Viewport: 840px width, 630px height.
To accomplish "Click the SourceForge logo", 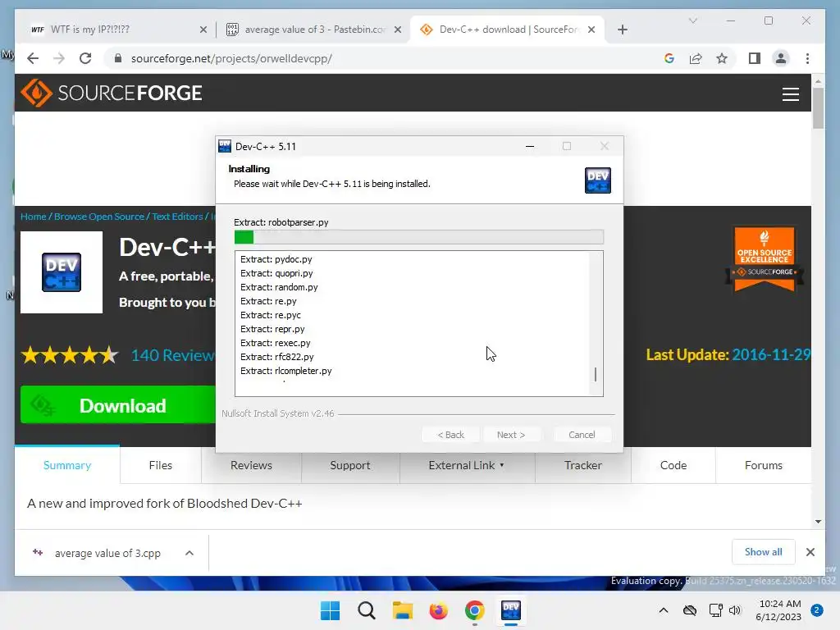I will click(x=112, y=93).
